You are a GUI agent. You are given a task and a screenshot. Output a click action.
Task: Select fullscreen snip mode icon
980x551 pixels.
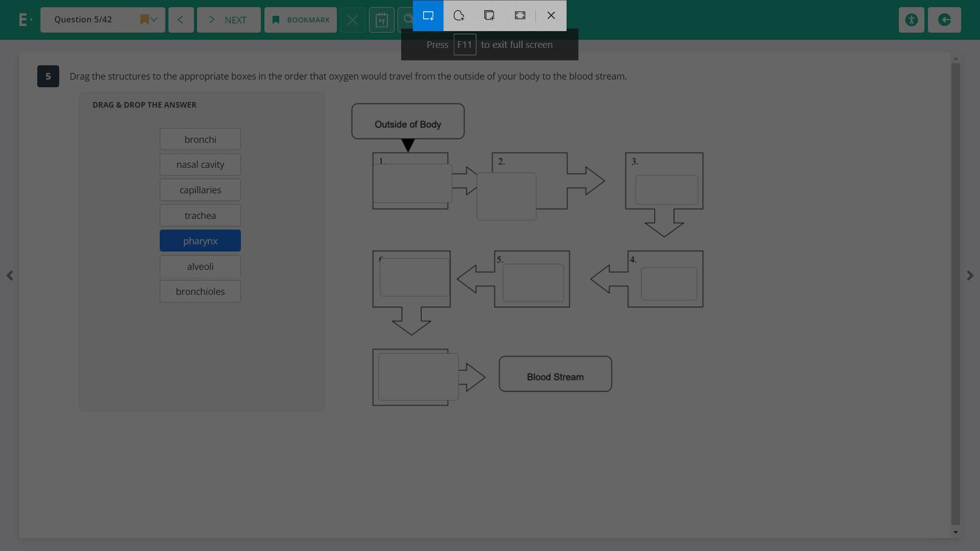click(520, 16)
